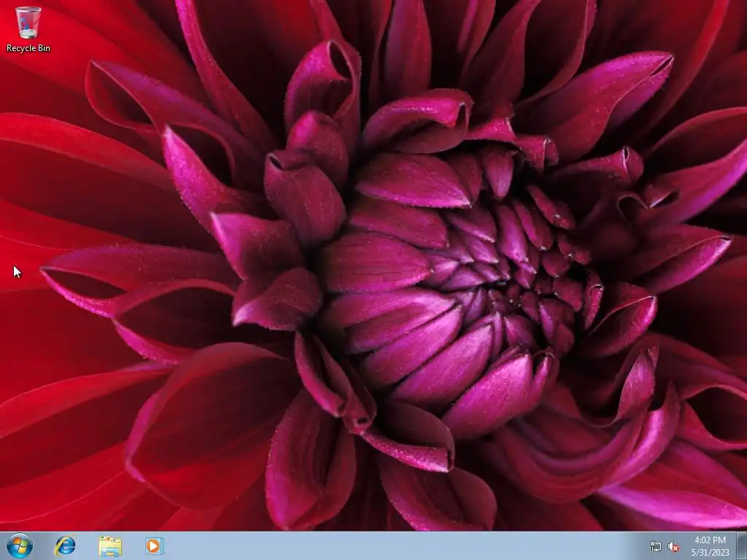Click the Show desktop button
This screenshot has width=747, height=560.
coord(742,545)
